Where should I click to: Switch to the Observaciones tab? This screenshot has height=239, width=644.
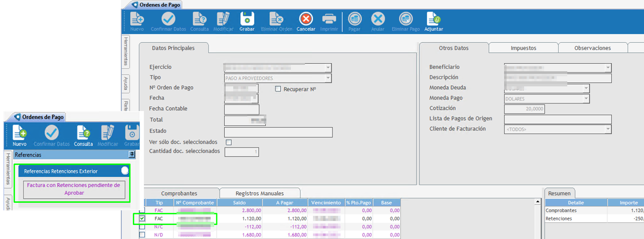tap(593, 48)
